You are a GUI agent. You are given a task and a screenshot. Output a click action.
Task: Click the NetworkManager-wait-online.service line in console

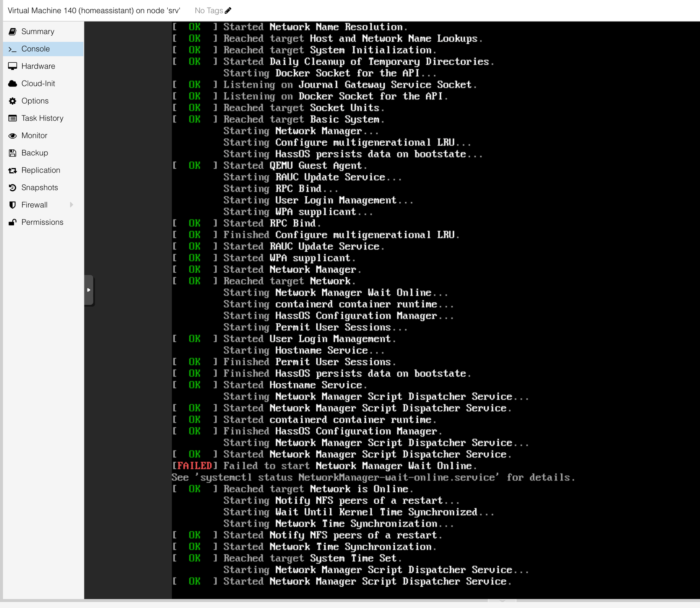(x=373, y=477)
